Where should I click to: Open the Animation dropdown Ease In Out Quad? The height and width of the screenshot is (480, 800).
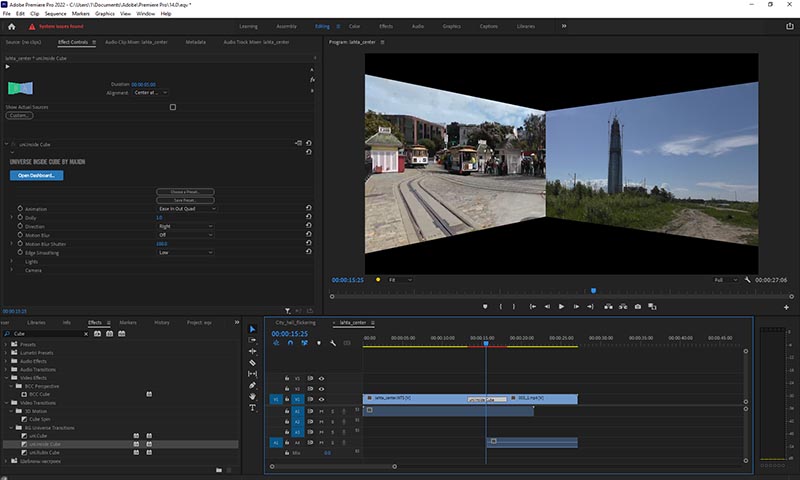click(x=186, y=209)
